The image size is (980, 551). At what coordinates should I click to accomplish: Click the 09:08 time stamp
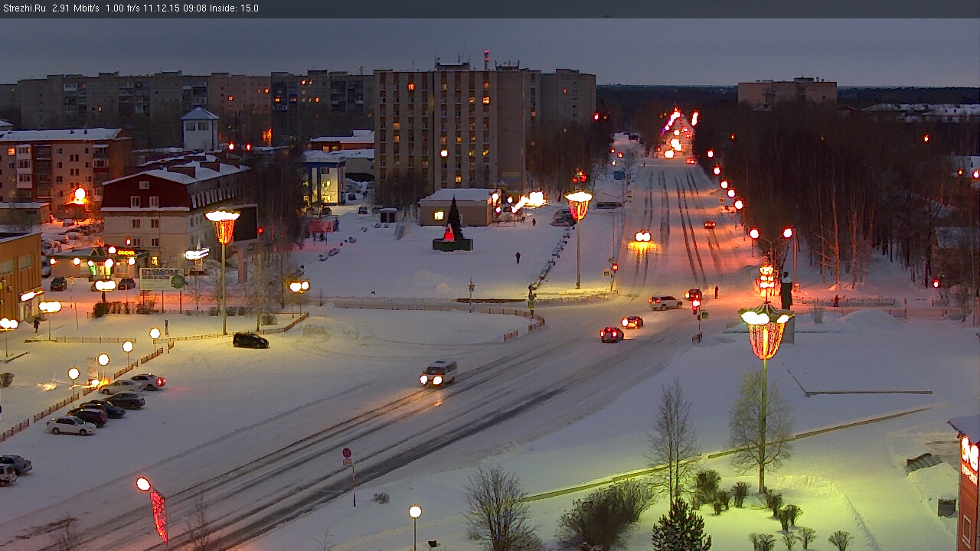pos(196,8)
